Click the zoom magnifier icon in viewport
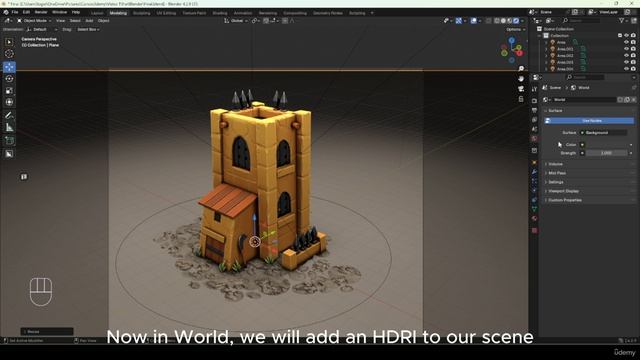Viewport: 640px width, 360px height. click(x=521, y=69)
